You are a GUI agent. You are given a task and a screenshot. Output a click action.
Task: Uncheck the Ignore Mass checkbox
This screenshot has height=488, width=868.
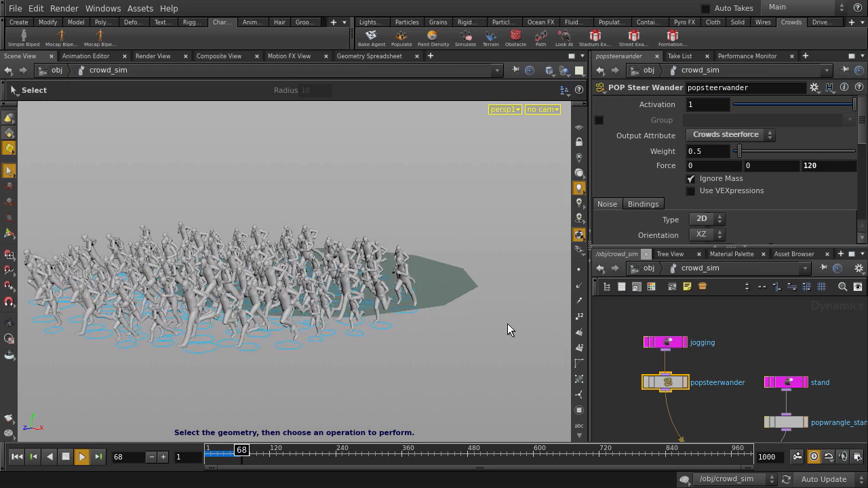(690, 179)
